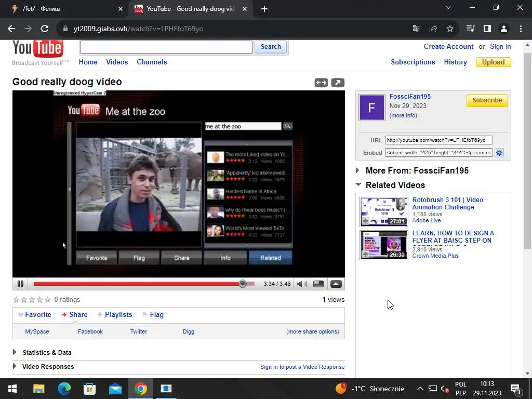Reload the page

[45, 29]
